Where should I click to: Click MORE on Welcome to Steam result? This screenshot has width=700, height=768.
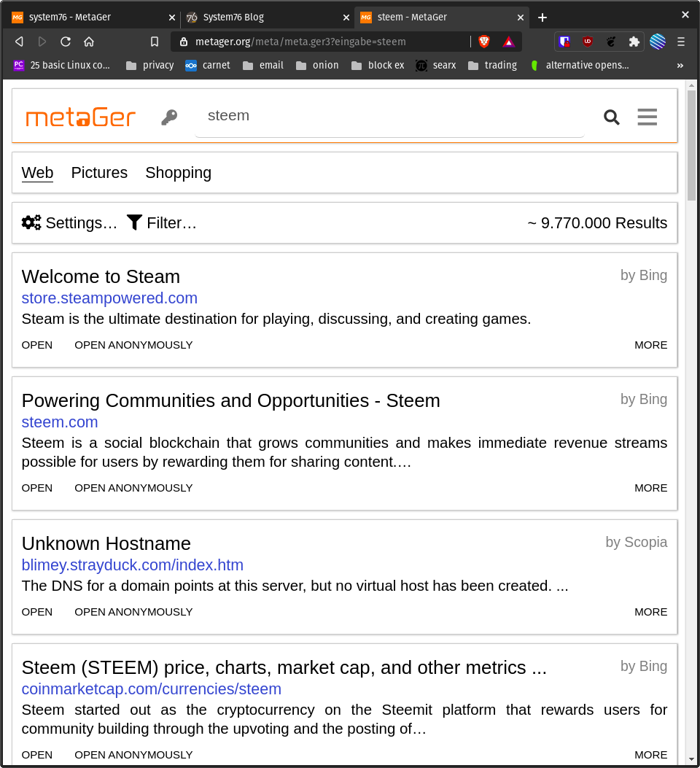tap(651, 345)
